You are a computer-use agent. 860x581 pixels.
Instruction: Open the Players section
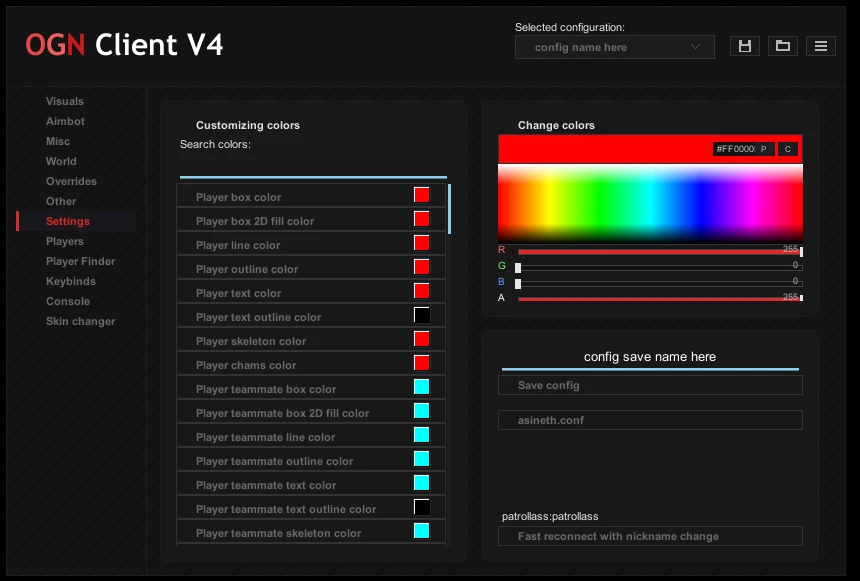[65, 241]
